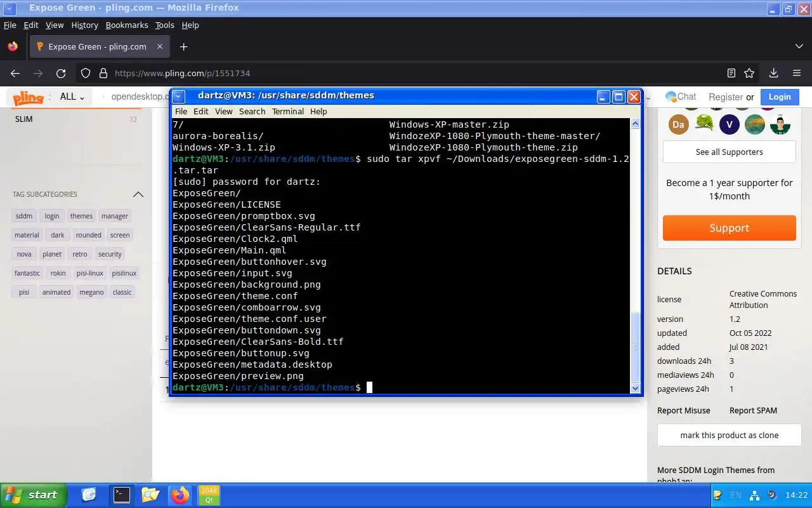The image size is (812, 508).
Task: Click the teal and orange painting supporter avatar
Action: 755,124
